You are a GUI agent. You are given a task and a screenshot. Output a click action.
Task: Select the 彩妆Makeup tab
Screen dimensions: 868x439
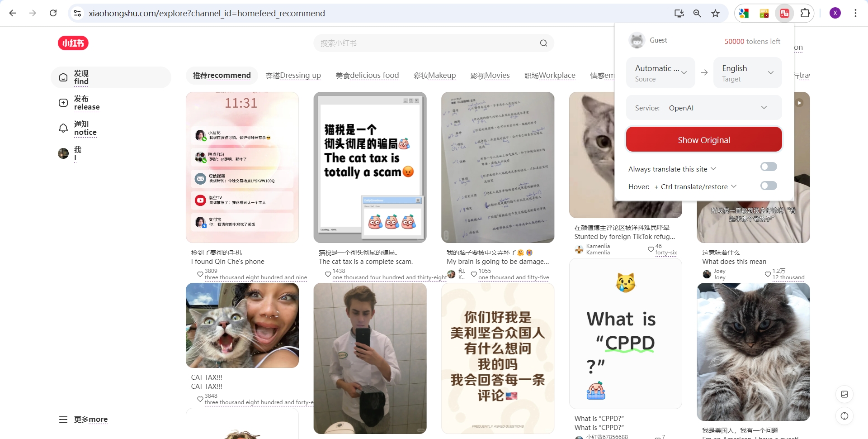coord(434,75)
